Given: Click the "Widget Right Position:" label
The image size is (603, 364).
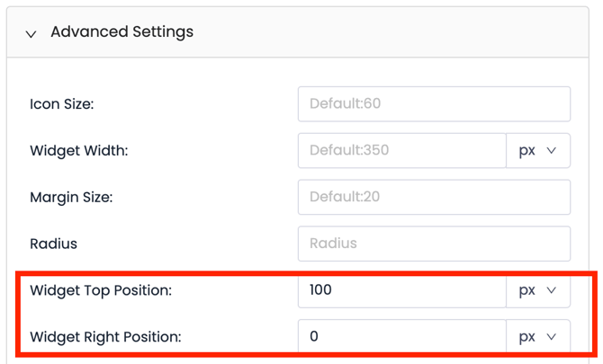Looking at the screenshot, I should 105,337.
